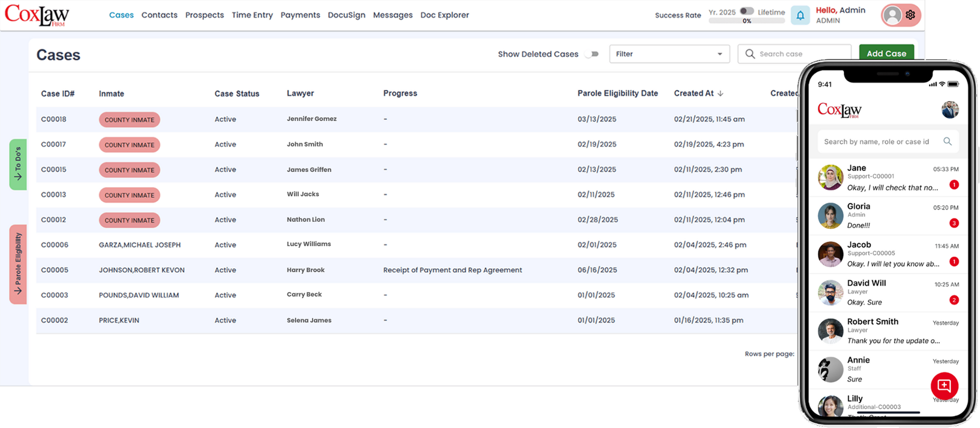
Task: Click created time 02/21/2025, 11:45 am
Action: click(709, 120)
